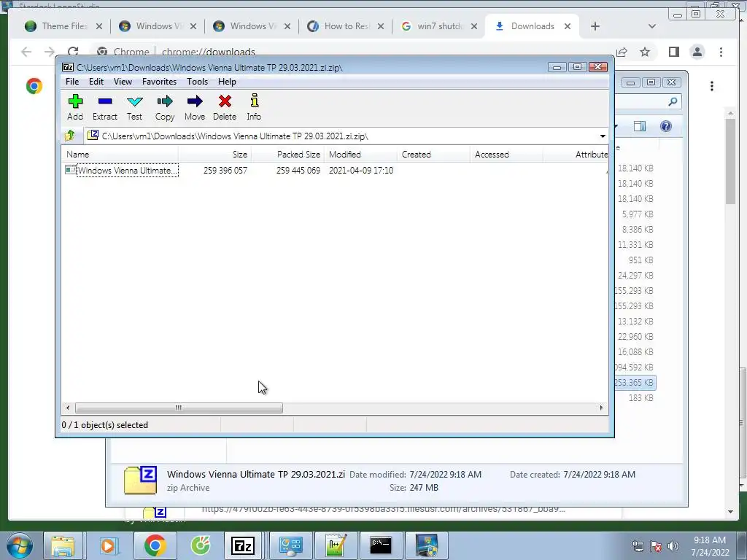Go back in Chrome
This screenshot has height=560, width=747.
coord(26,52)
